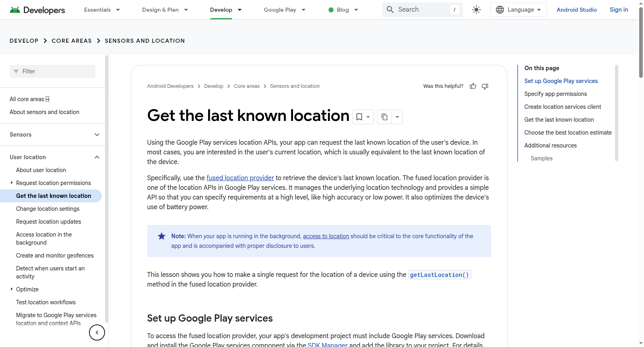The height and width of the screenshot is (347, 644).
Task: Jump to Create location services client
Action: coord(563,107)
